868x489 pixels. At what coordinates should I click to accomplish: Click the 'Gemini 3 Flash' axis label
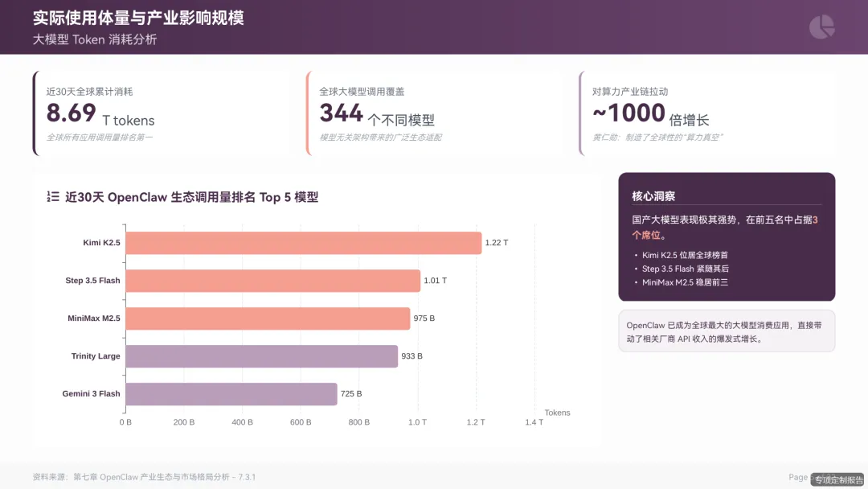tap(91, 393)
